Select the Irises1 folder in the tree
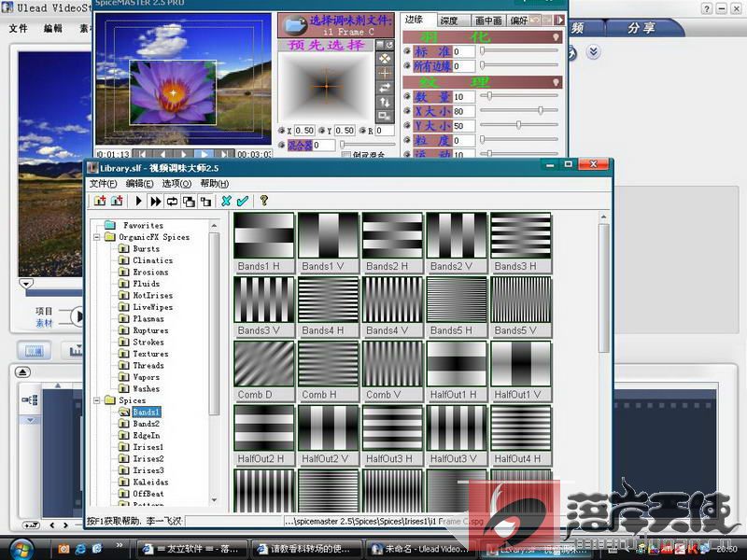This screenshot has height=560, width=747. click(148, 447)
